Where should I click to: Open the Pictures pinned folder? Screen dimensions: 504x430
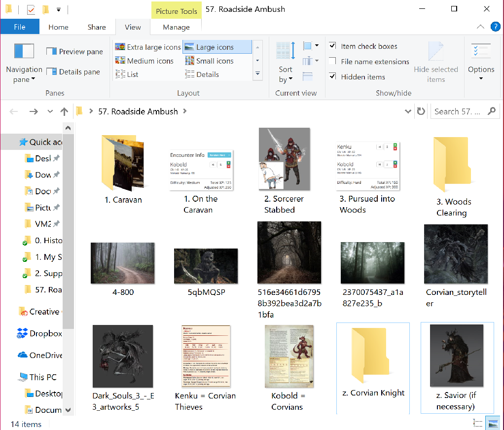42,208
